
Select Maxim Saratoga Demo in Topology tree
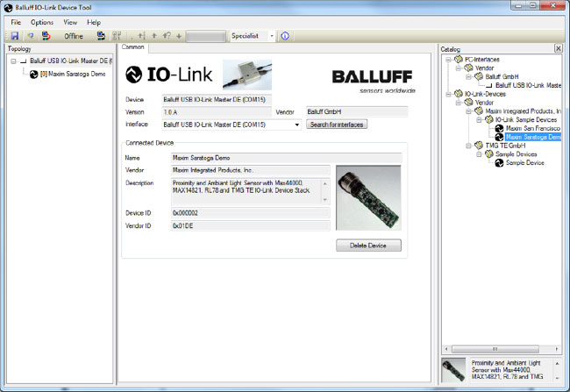click(72, 75)
